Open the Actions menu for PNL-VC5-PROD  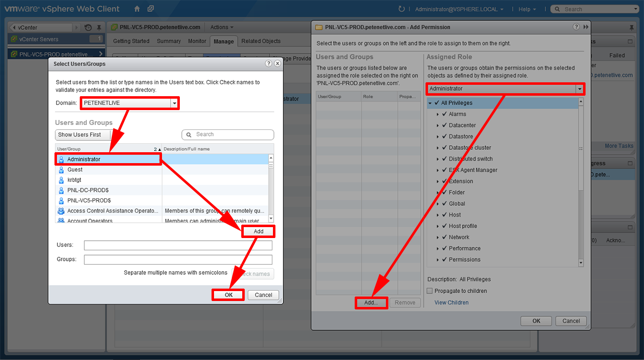point(222,27)
